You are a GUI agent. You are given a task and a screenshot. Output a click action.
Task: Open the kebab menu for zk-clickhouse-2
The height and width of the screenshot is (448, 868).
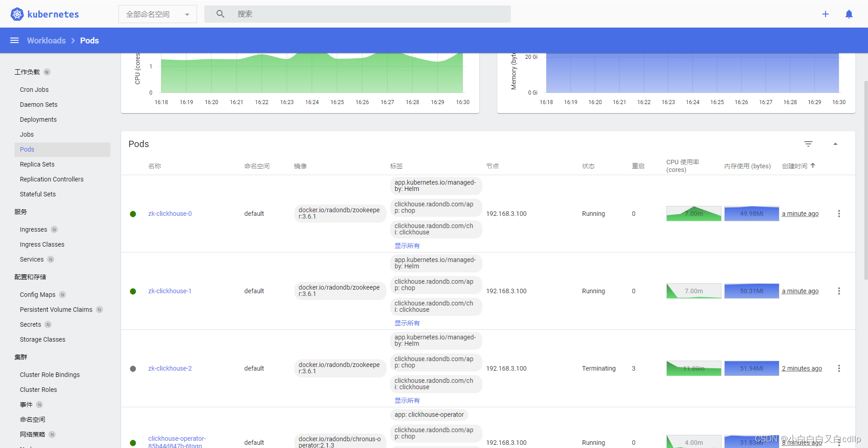coord(840,368)
